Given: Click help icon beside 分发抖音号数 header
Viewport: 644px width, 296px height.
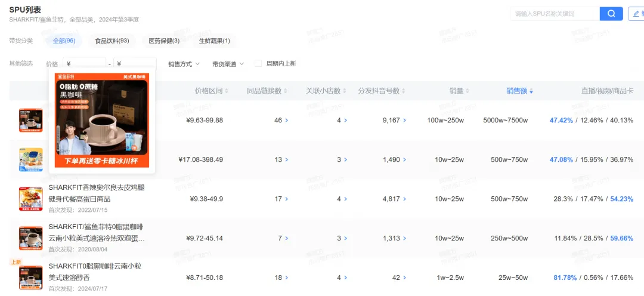Looking at the screenshot, I should point(404,91).
